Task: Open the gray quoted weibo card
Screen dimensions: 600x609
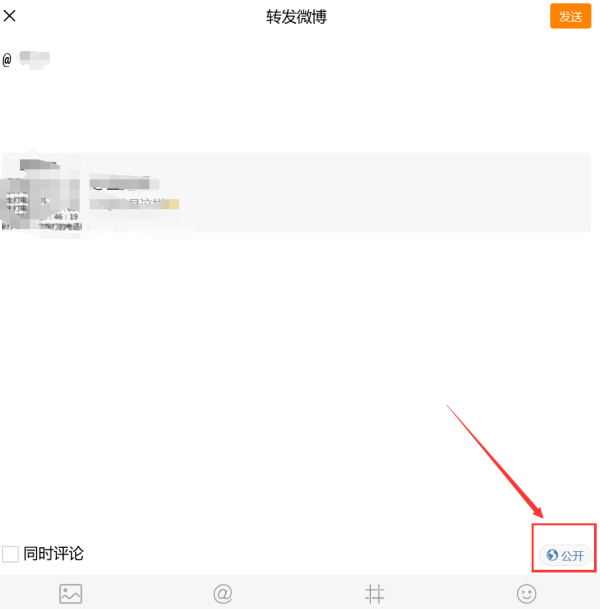Action: pyautogui.click(x=297, y=193)
